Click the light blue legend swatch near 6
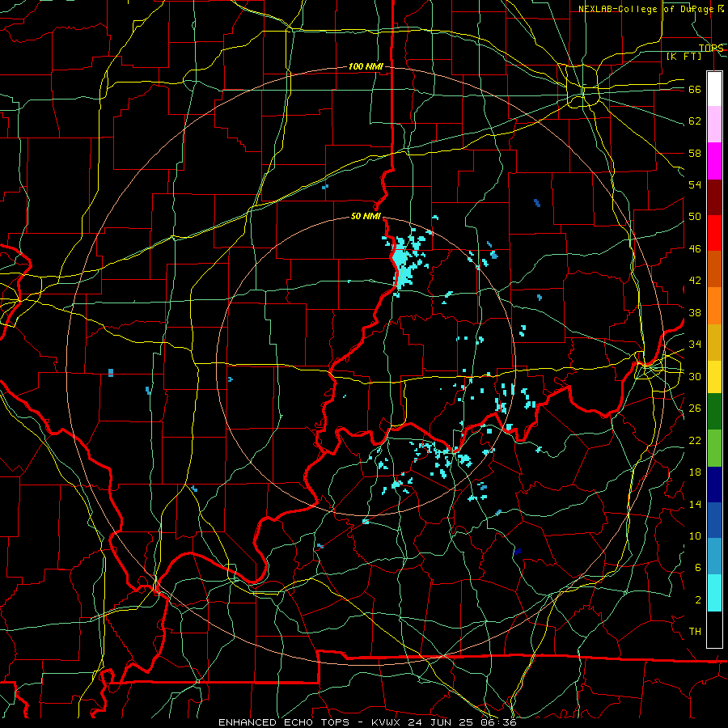Image resolution: width=728 pixels, height=728 pixels. point(714,557)
